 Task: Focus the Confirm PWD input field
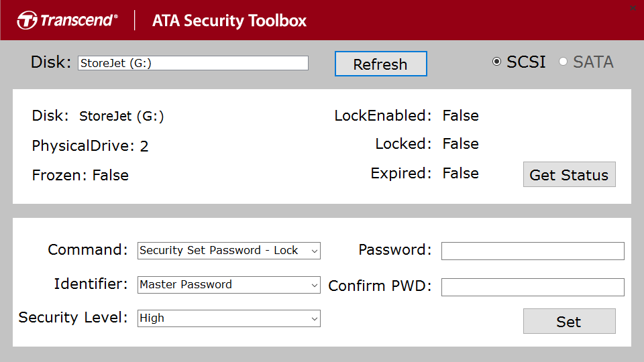[533, 287]
